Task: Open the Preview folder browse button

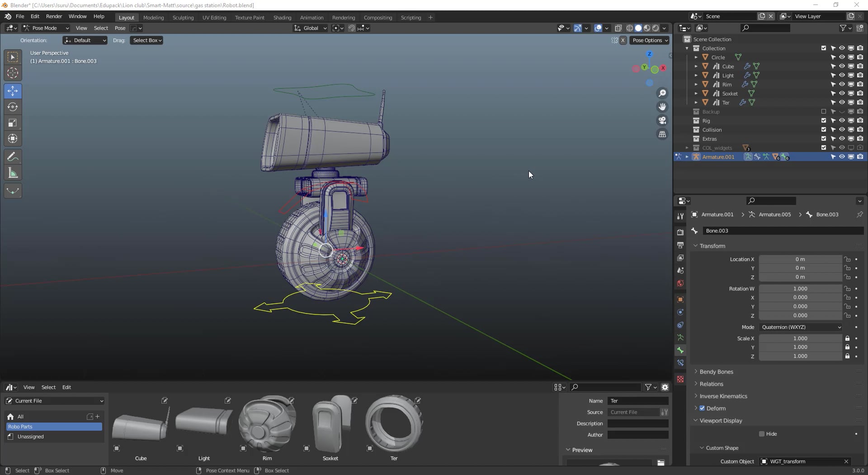Action: click(660, 463)
